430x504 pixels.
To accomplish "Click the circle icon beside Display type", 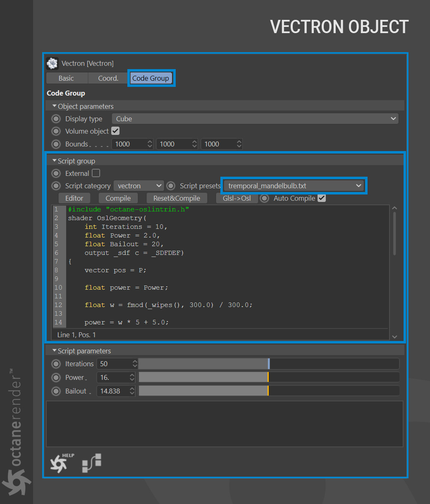I will (x=56, y=119).
